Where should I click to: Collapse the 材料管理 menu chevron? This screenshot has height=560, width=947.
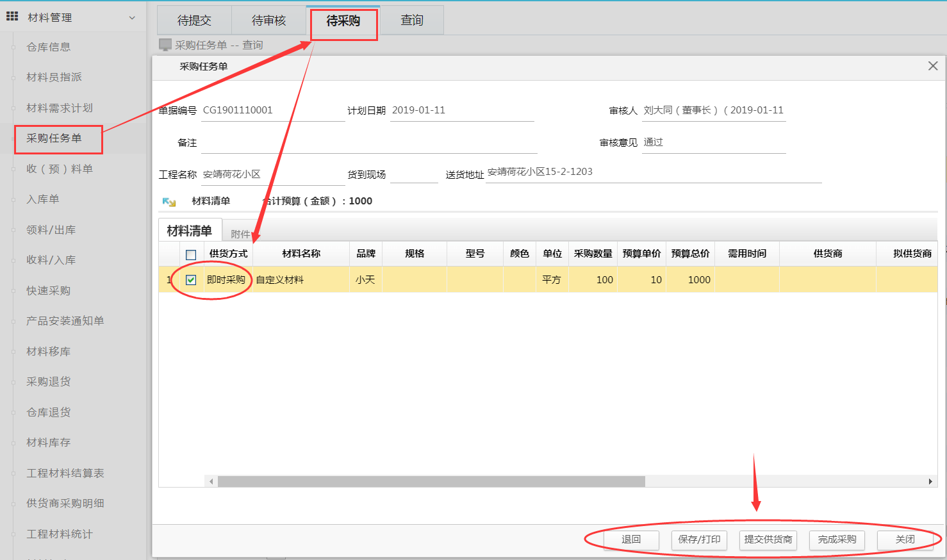pos(132,18)
